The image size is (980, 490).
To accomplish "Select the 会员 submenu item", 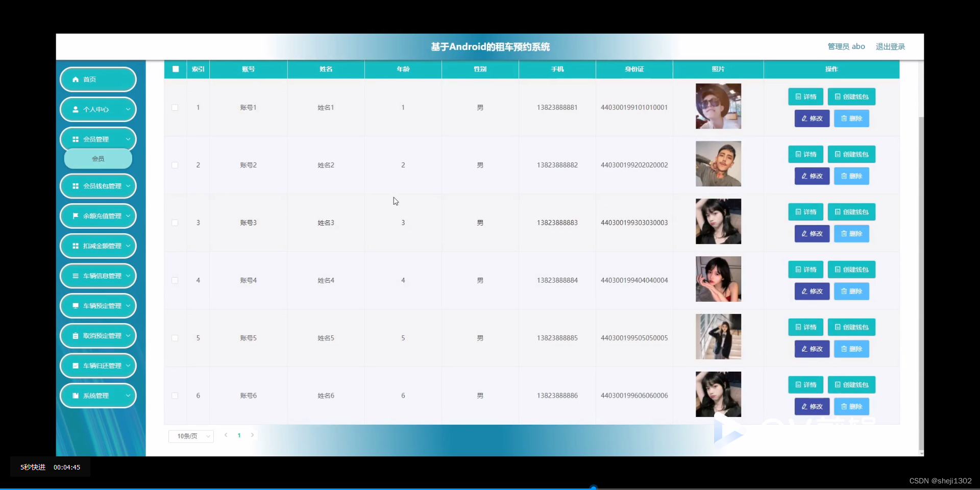I will pyautogui.click(x=97, y=159).
